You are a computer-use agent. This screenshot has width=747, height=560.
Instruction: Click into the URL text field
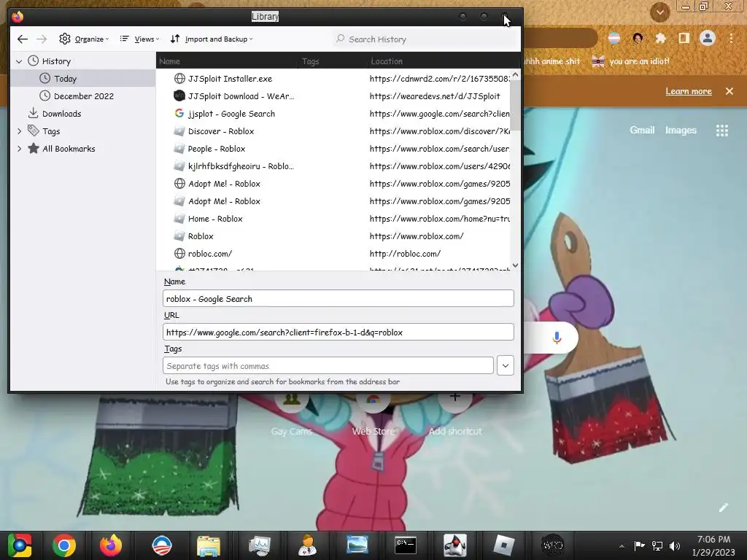338,332
